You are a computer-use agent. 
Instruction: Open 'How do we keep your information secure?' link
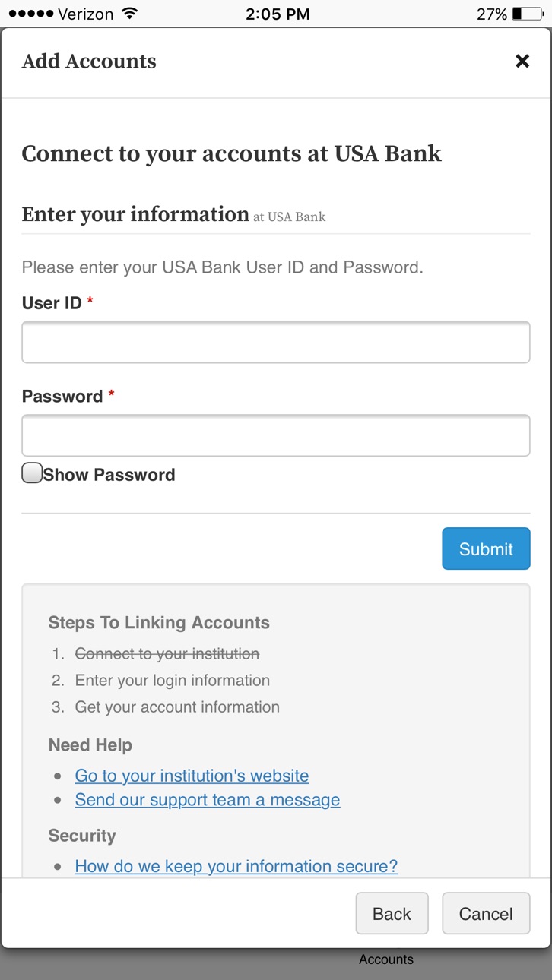(236, 866)
